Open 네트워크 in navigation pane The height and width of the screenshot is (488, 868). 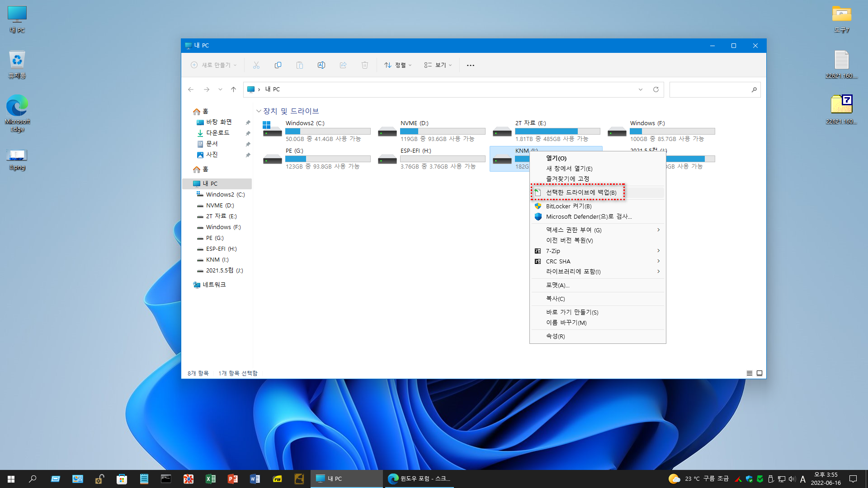[x=214, y=285]
